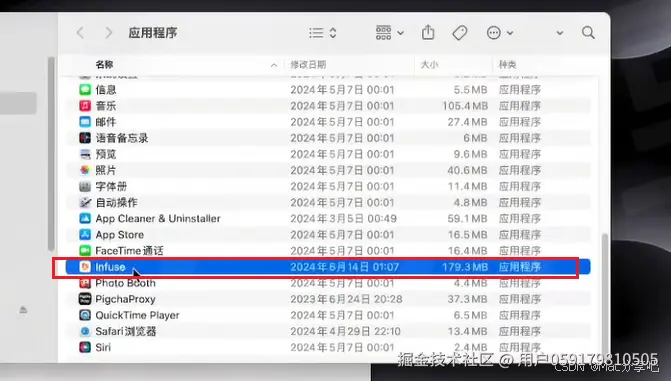Click the FaceTime通话 app icon
671x381 pixels.
[85, 250]
